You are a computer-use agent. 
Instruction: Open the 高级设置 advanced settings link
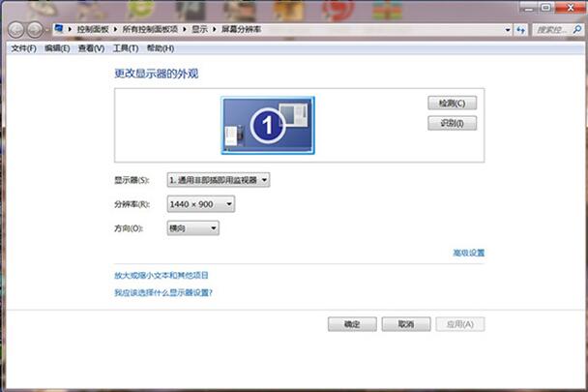click(x=469, y=253)
